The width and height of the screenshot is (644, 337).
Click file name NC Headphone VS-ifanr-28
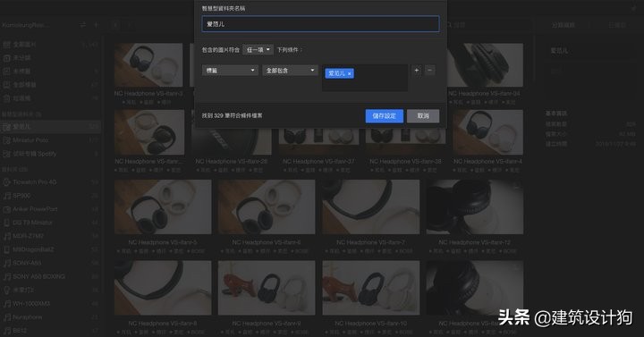point(232,161)
